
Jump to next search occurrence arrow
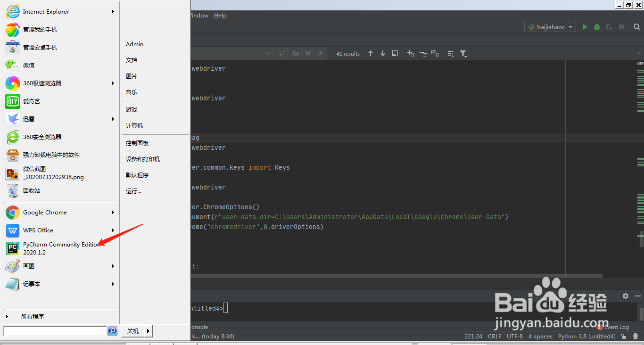(383, 53)
